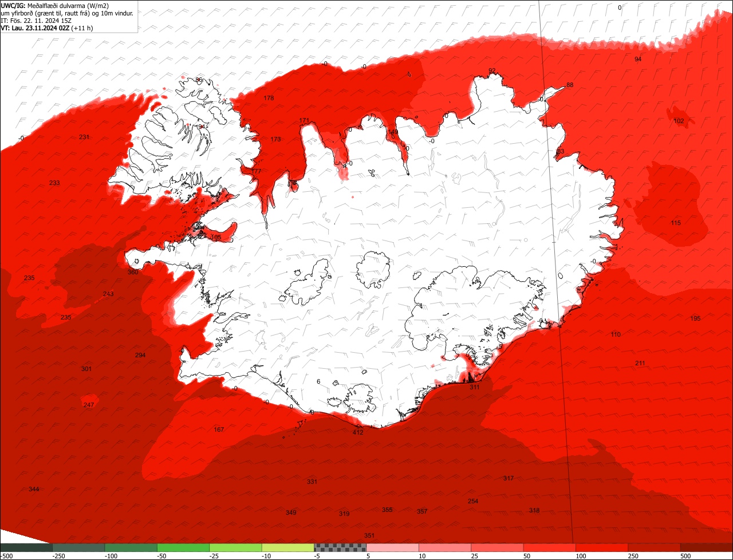Click the 100 to 250 red legend swatch
The image size is (733, 560).
point(602,547)
